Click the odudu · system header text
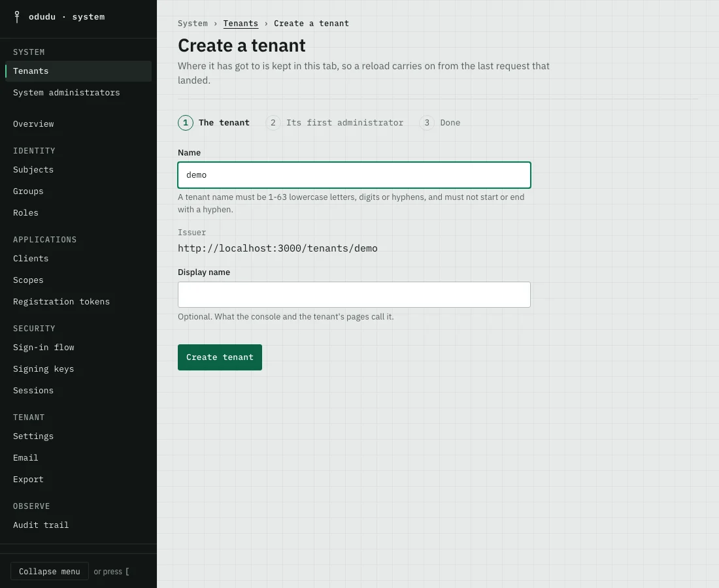The image size is (719, 588). click(x=67, y=17)
